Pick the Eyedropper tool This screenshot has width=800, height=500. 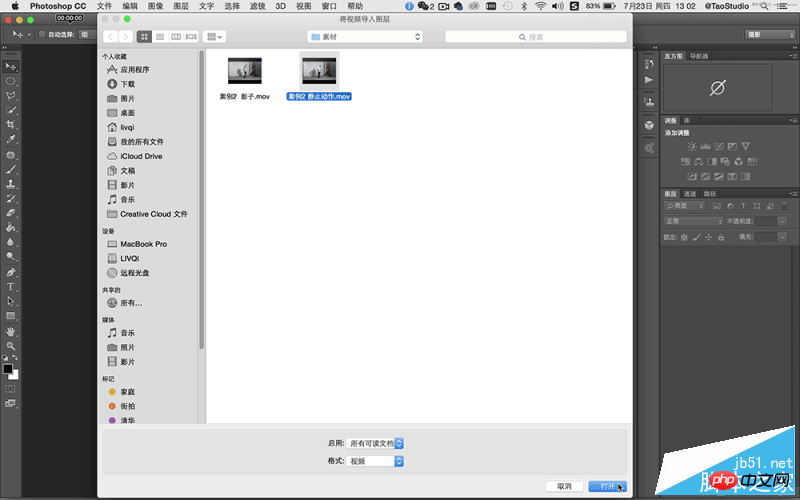pyautogui.click(x=10, y=139)
